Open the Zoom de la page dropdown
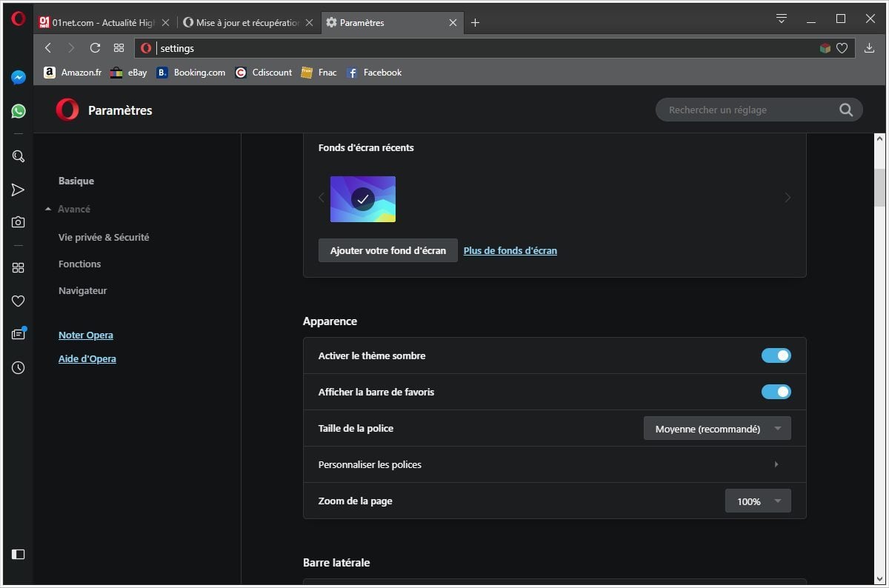Screen dimensions: 889x588 point(757,501)
